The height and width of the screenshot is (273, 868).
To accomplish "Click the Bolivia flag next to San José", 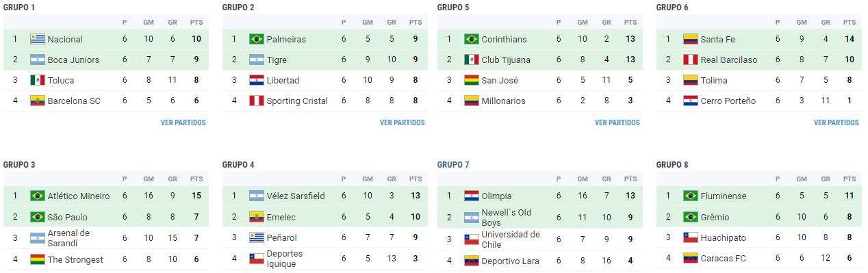I will [472, 80].
